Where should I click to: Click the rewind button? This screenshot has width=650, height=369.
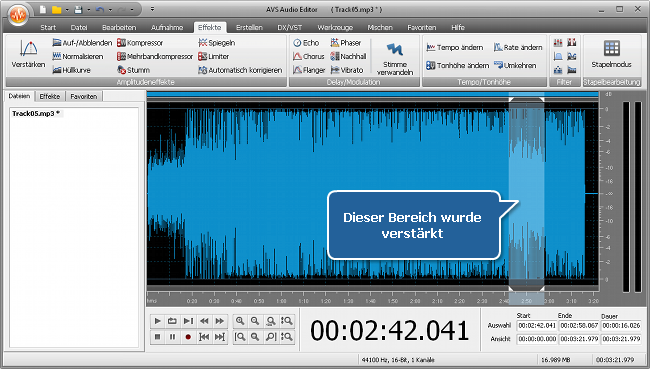click(204, 321)
